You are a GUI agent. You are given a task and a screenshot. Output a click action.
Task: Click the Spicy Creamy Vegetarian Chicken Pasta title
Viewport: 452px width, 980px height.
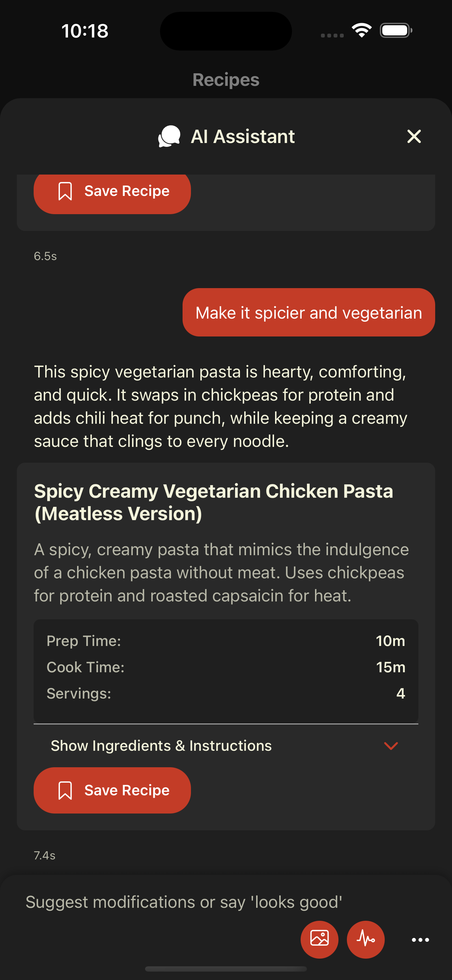pos(213,502)
